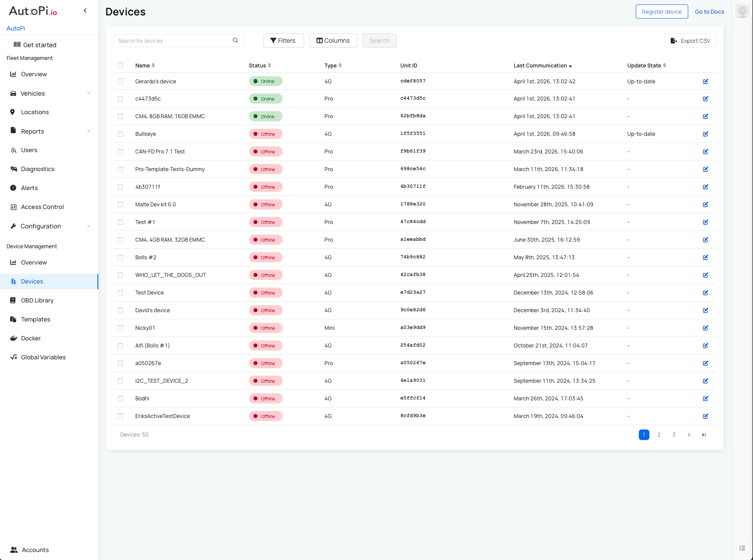Check the row checkbox for Test Device

tap(121, 293)
